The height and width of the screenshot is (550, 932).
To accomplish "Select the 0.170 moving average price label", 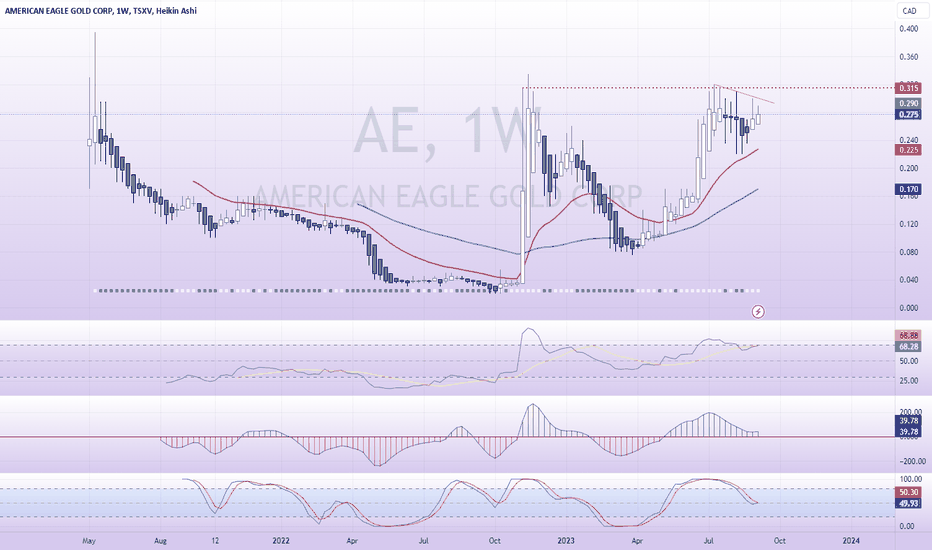I will [x=909, y=189].
